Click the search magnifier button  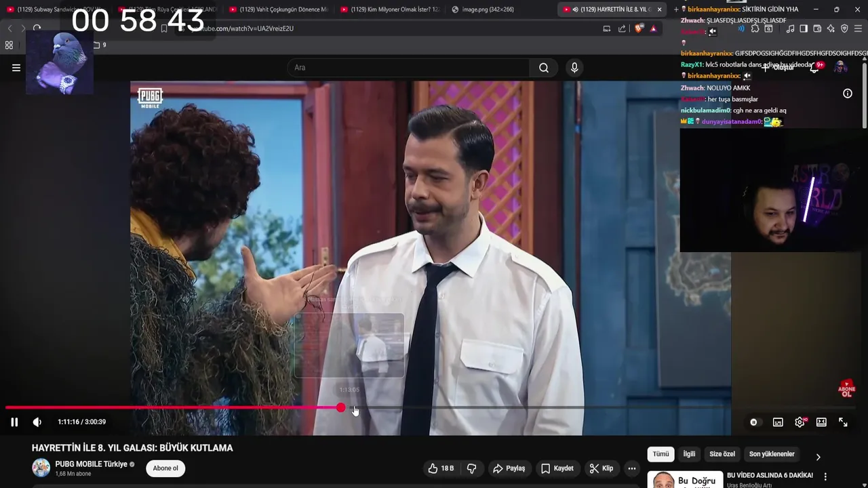[x=544, y=68]
